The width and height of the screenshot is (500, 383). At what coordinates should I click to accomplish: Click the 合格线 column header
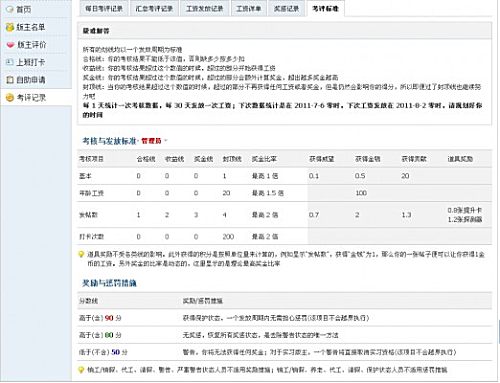coord(146,159)
